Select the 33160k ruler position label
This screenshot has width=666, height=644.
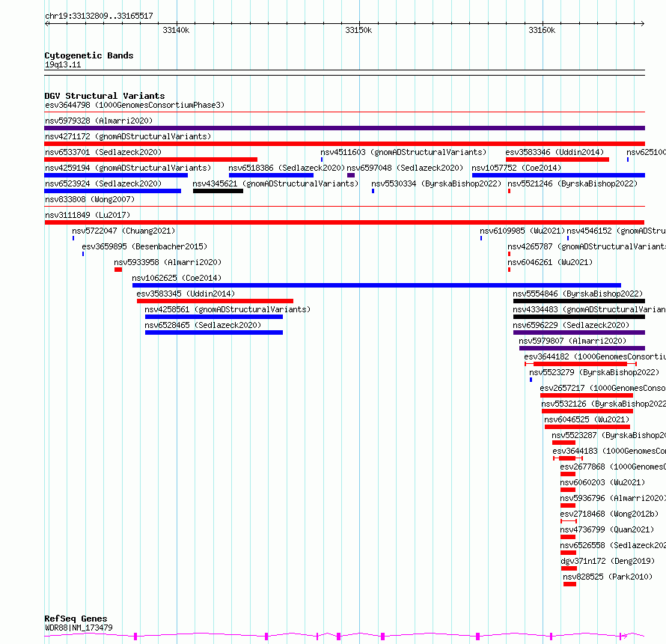(542, 30)
